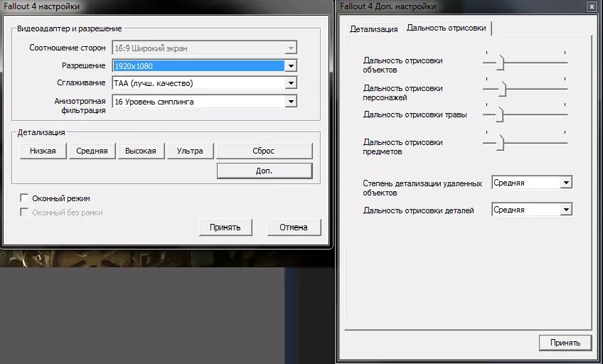Toggle the Оконный без рамки checkbox

(24, 213)
